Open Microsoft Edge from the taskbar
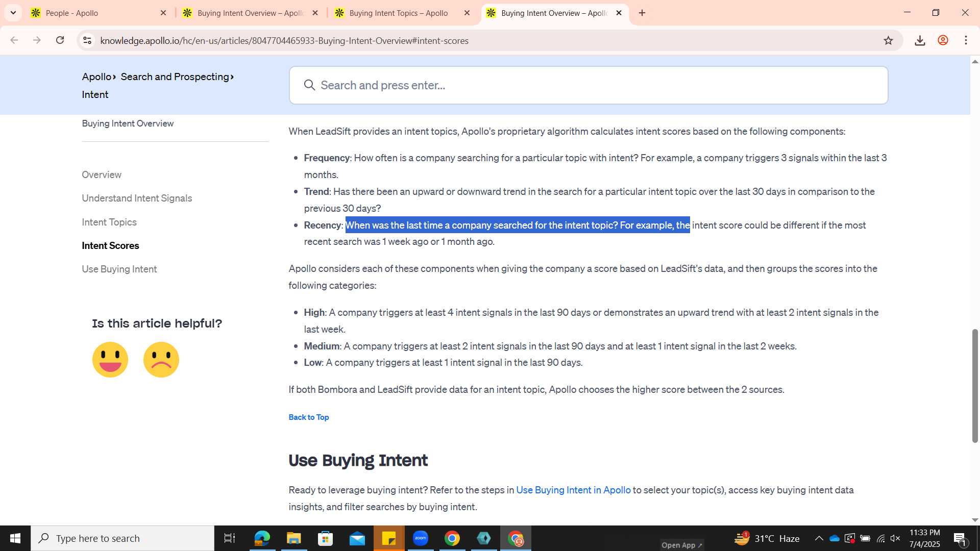The image size is (980, 551). (x=262, y=538)
